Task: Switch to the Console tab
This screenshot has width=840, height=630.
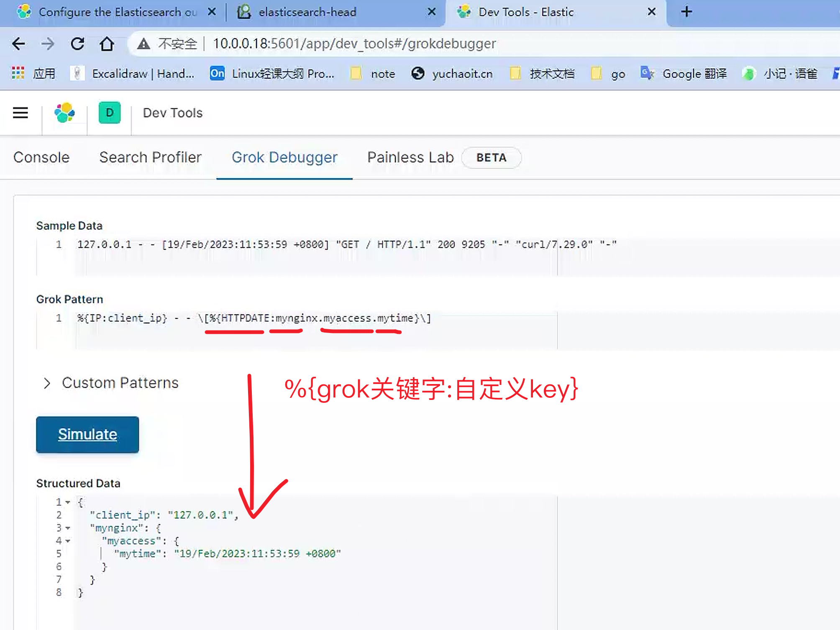Action: (41, 157)
